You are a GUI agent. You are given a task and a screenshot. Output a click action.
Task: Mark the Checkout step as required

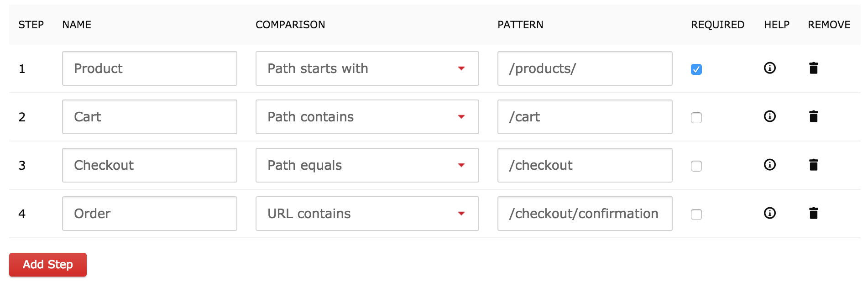[696, 166]
